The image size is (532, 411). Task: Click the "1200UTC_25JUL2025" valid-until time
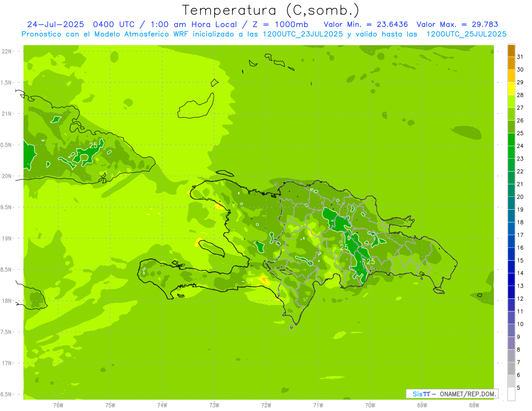point(466,34)
